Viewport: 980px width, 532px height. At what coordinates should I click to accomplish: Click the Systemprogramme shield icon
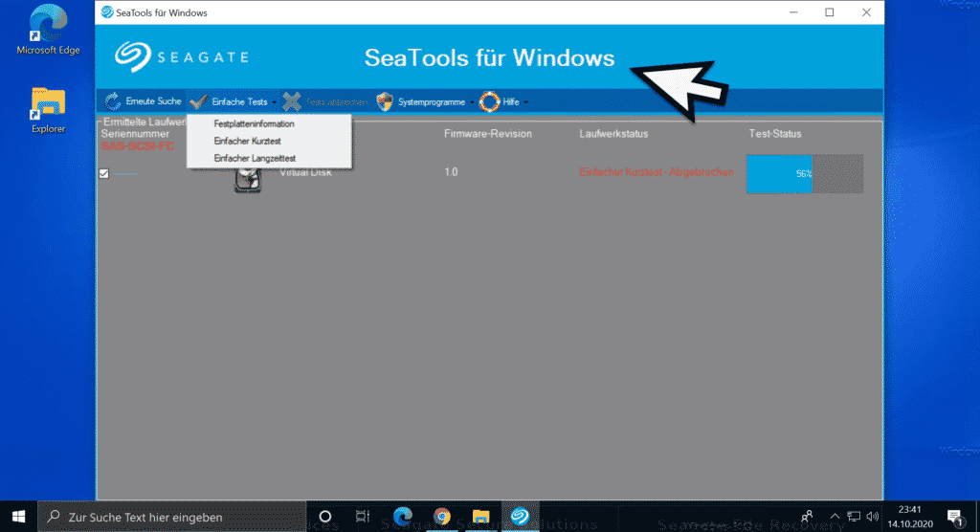[385, 101]
